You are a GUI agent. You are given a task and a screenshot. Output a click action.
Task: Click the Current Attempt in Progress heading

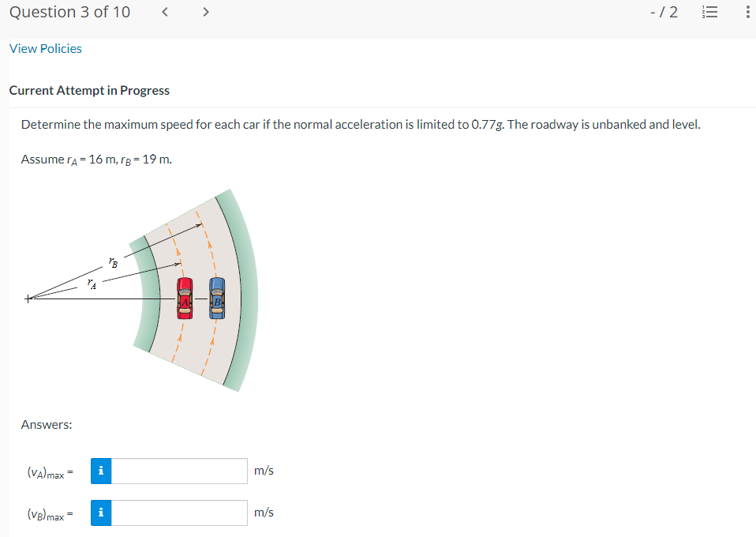click(x=88, y=90)
